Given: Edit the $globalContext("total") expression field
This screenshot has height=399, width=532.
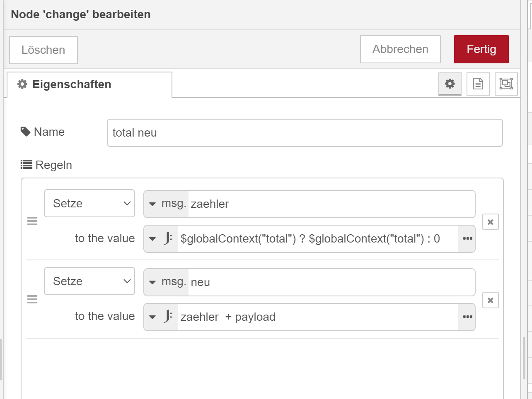Looking at the screenshot, I should click(x=318, y=239).
